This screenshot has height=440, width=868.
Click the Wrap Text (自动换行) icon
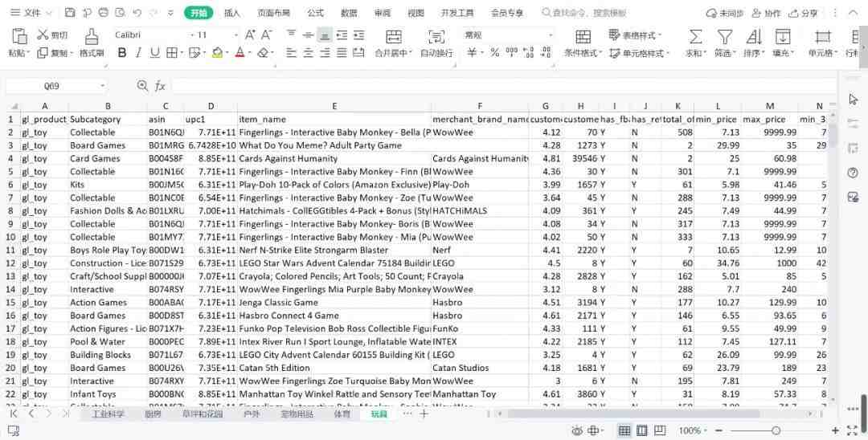click(x=436, y=37)
